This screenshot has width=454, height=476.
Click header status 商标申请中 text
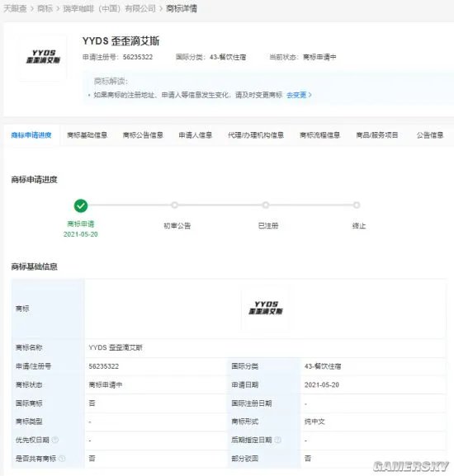click(x=319, y=57)
